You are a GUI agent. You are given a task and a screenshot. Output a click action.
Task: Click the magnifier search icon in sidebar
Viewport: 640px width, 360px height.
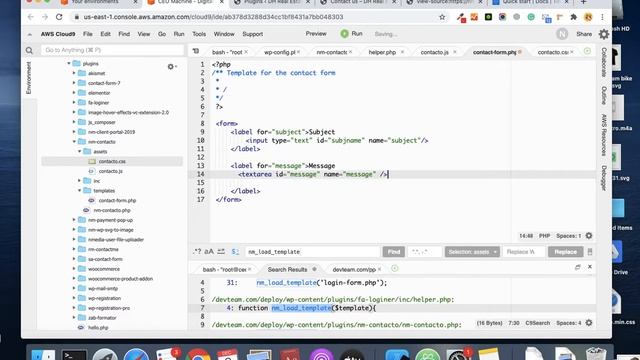pos(29,51)
